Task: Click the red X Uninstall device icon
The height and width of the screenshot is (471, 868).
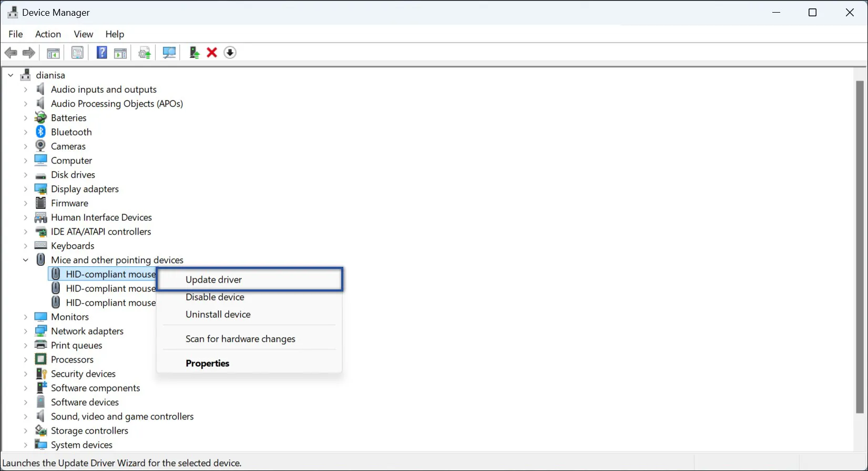Action: point(212,53)
